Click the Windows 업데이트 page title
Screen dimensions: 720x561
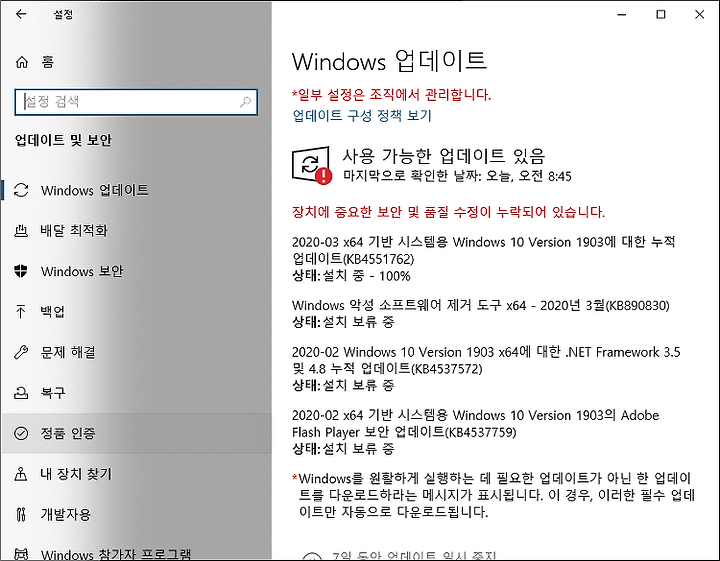coord(389,62)
